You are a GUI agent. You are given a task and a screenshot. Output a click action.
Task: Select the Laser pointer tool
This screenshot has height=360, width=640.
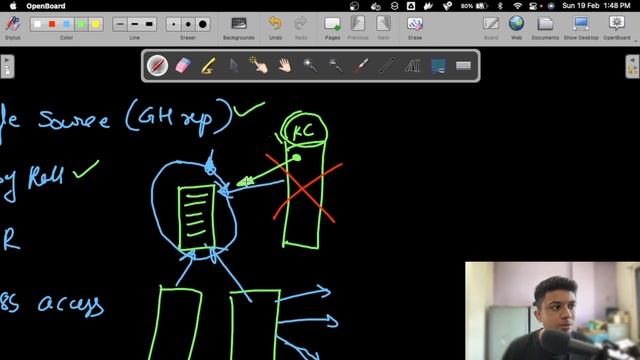pos(361,65)
